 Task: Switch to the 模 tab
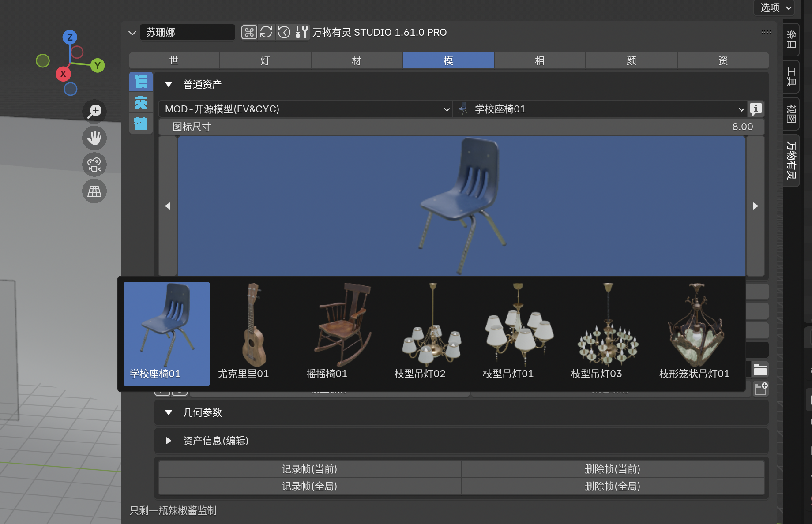[448, 60]
